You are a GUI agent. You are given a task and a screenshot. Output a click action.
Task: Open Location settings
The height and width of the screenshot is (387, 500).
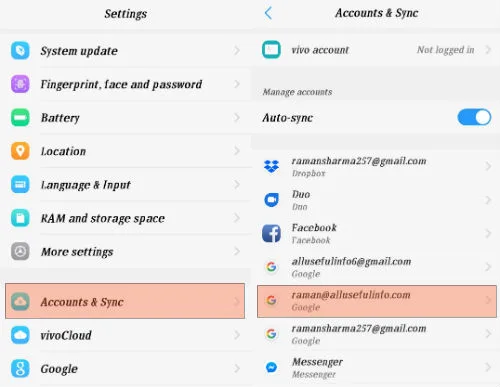(125, 151)
